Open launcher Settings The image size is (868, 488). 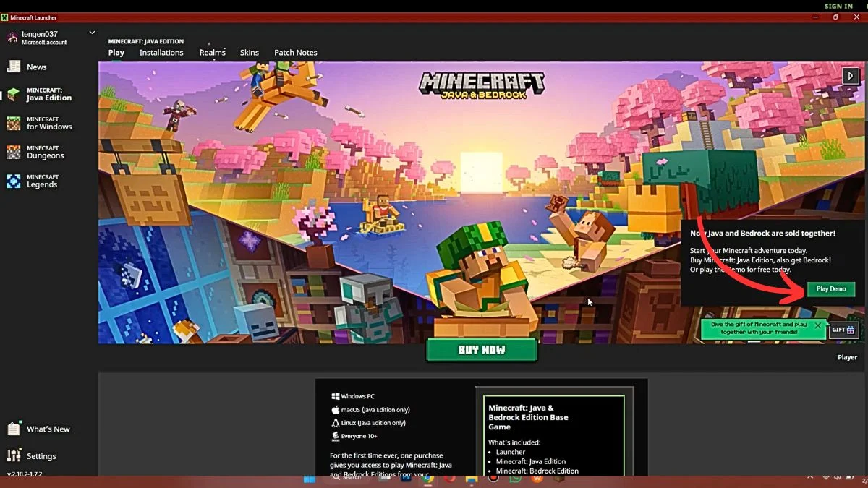(x=32, y=456)
